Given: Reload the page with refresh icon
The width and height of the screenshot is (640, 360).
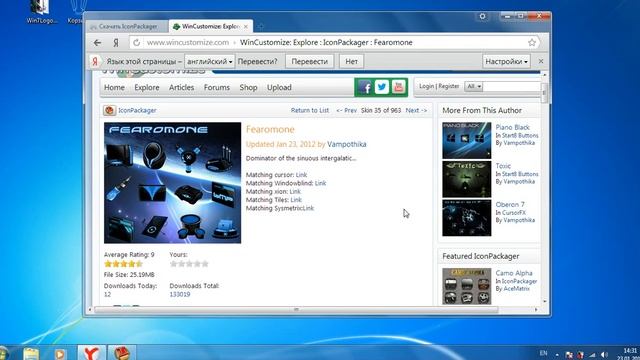Looking at the screenshot, I should (136, 42).
